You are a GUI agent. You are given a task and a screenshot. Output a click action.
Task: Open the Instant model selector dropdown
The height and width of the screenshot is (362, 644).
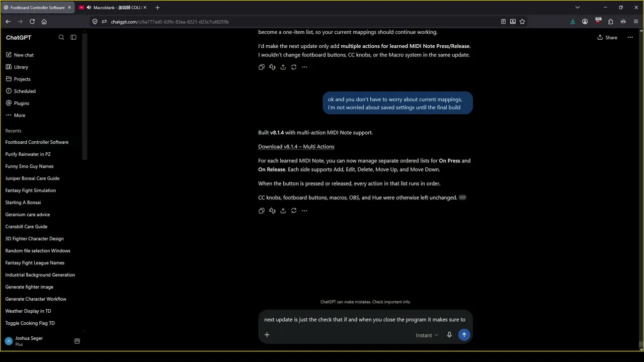coord(427,335)
